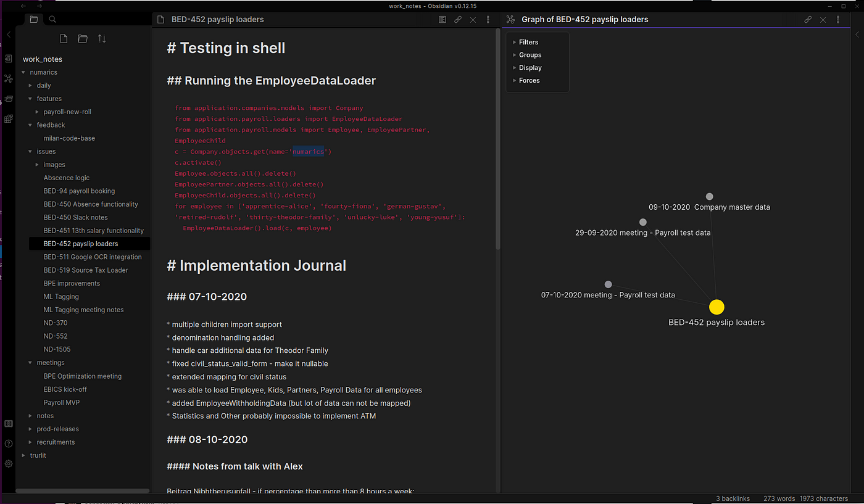864x504 pixels.
Task: Click the graph icon in graph pane header
Action: (511, 20)
